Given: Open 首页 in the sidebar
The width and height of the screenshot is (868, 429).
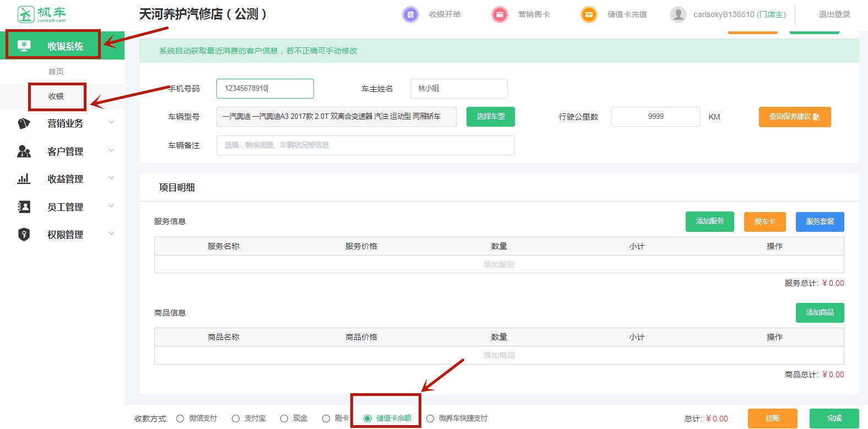Looking at the screenshot, I should tap(56, 72).
